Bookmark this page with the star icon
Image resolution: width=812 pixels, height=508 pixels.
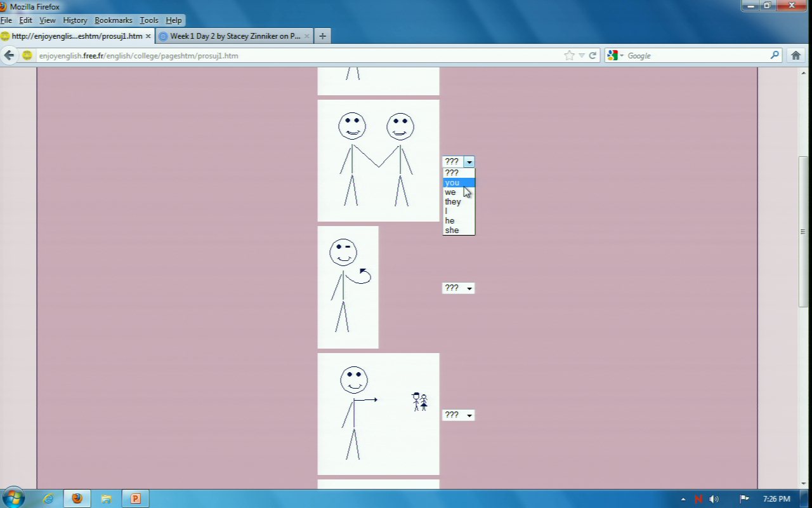tap(569, 55)
